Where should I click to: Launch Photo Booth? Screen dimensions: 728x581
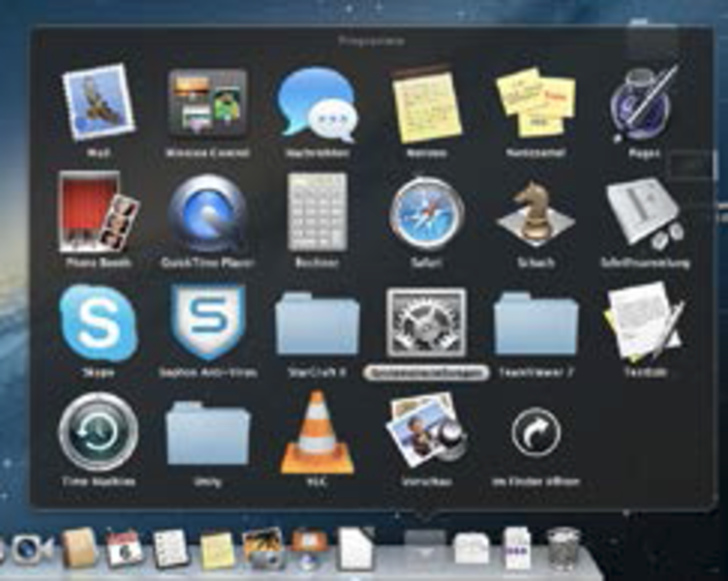tap(99, 212)
